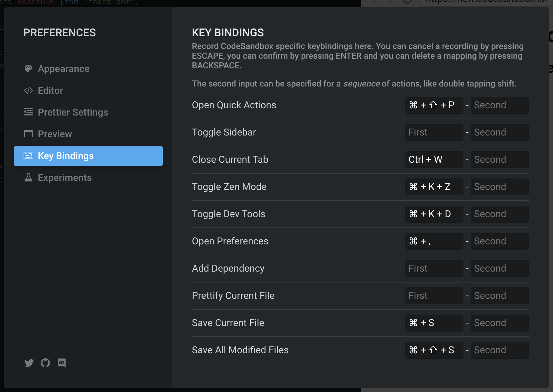Image resolution: width=553 pixels, height=392 pixels.
Task: Click the Preview window icon
Action: coord(28,134)
